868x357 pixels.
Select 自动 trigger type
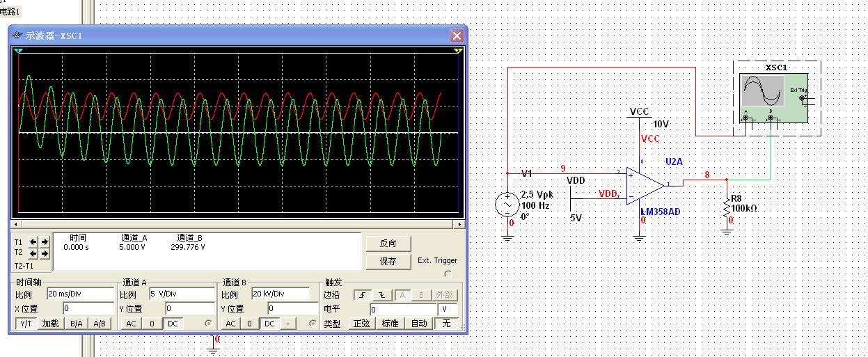[419, 324]
